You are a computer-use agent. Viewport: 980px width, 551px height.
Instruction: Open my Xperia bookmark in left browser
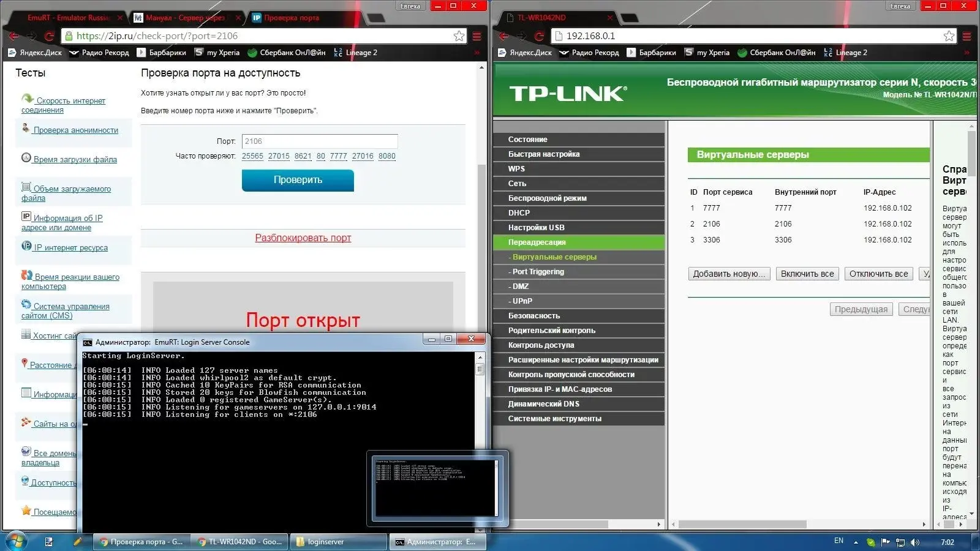(217, 53)
